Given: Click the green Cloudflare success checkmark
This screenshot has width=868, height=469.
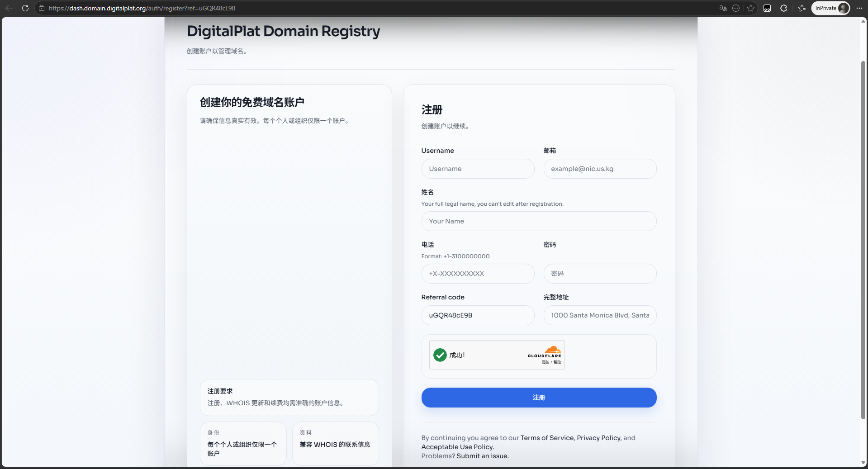Looking at the screenshot, I should pos(440,355).
